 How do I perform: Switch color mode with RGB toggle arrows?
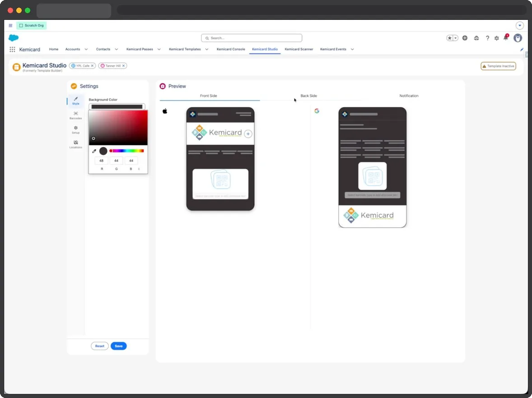[x=139, y=169]
